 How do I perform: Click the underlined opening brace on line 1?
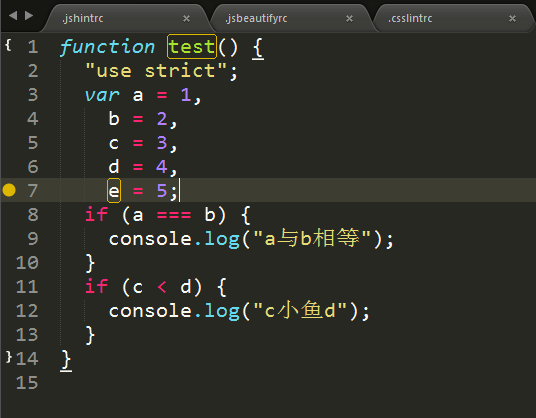(x=258, y=48)
